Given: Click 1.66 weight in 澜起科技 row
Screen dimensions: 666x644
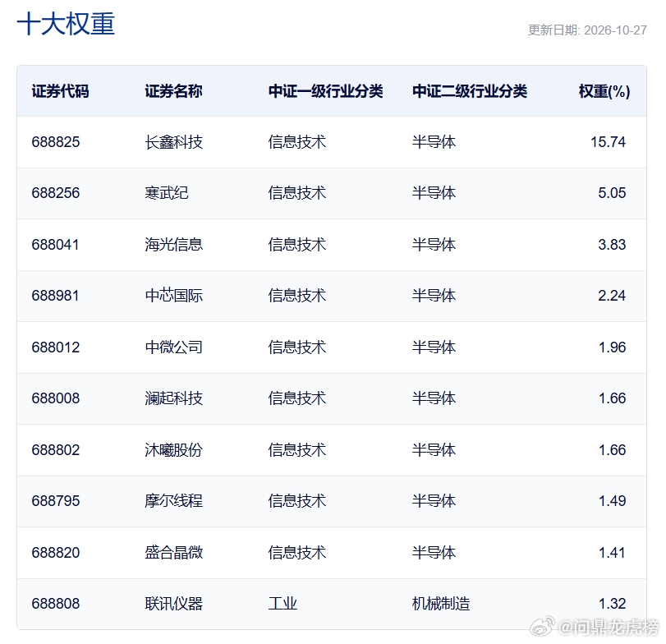Looking at the screenshot, I should [612, 398].
